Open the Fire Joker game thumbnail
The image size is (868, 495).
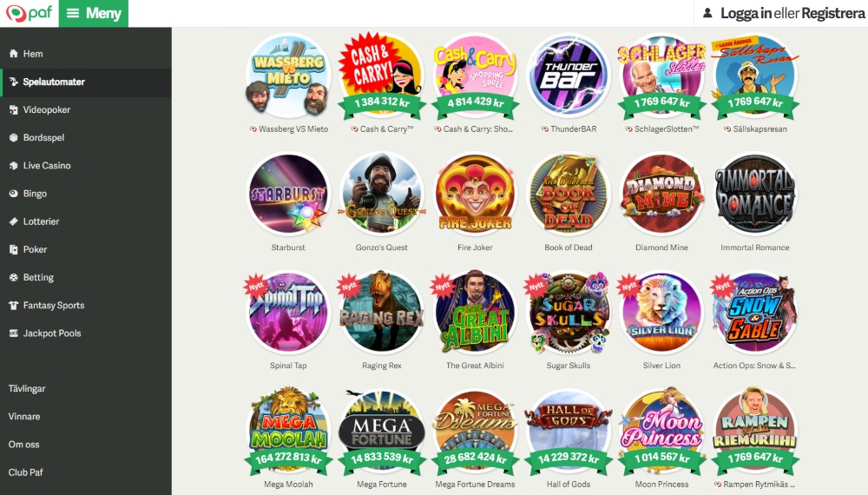(475, 195)
